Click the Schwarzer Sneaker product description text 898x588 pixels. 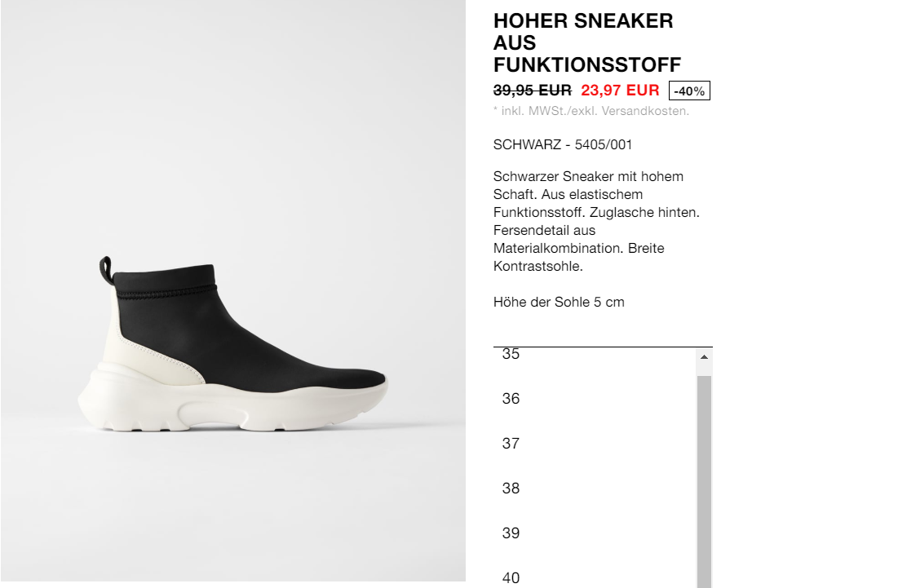(596, 221)
